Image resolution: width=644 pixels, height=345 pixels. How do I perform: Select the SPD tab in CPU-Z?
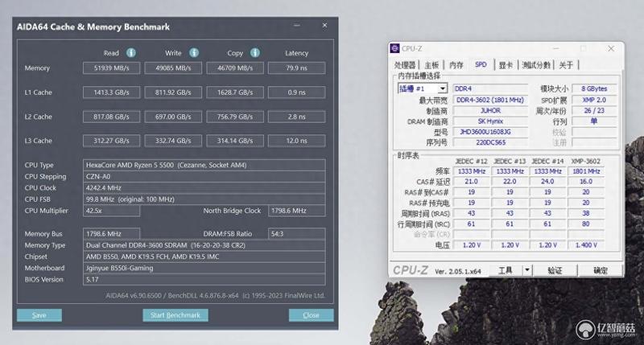click(481, 64)
